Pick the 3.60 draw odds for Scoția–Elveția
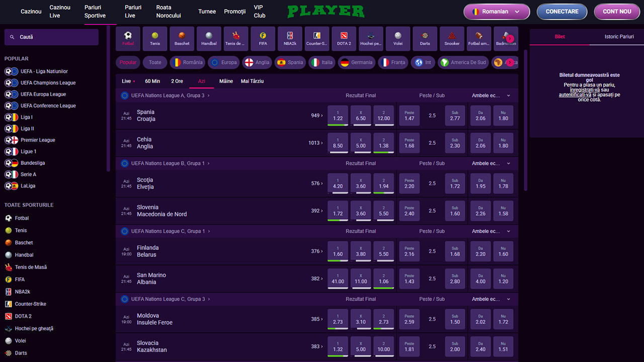 point(361,184)
